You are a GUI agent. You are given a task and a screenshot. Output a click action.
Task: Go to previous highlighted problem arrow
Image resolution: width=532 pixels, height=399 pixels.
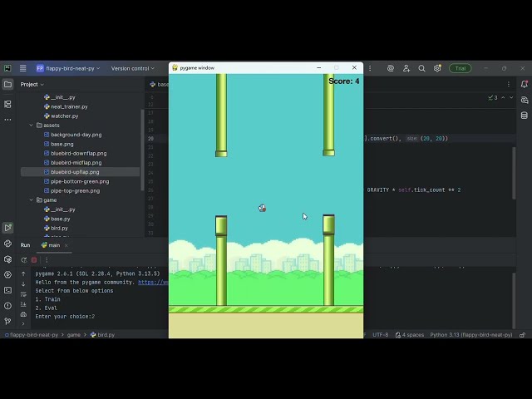(503, 98)
